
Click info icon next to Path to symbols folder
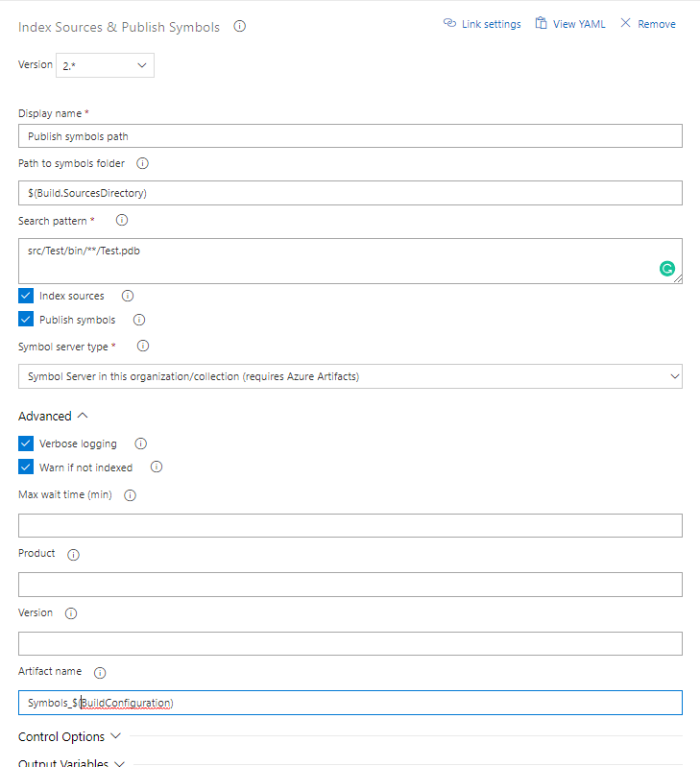[x=142, y=163]
